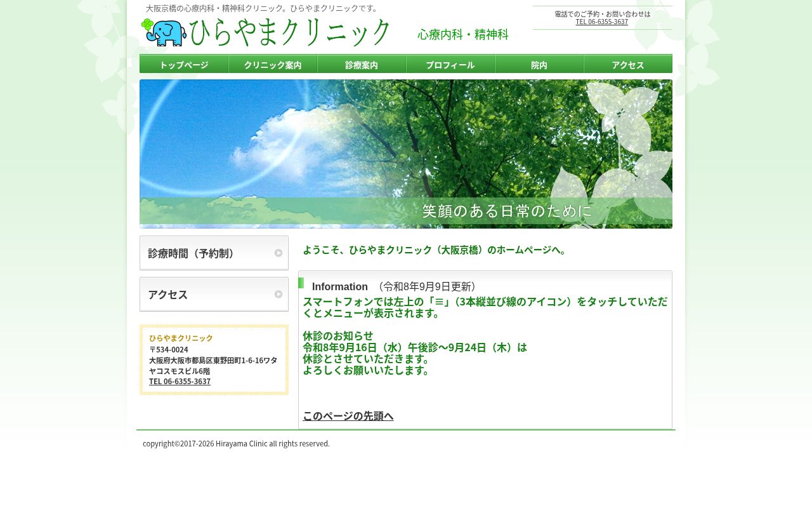Screen dimensions: 812x508
Task: Navigate to アクセス in the top menu
Action: pos(628,64)
